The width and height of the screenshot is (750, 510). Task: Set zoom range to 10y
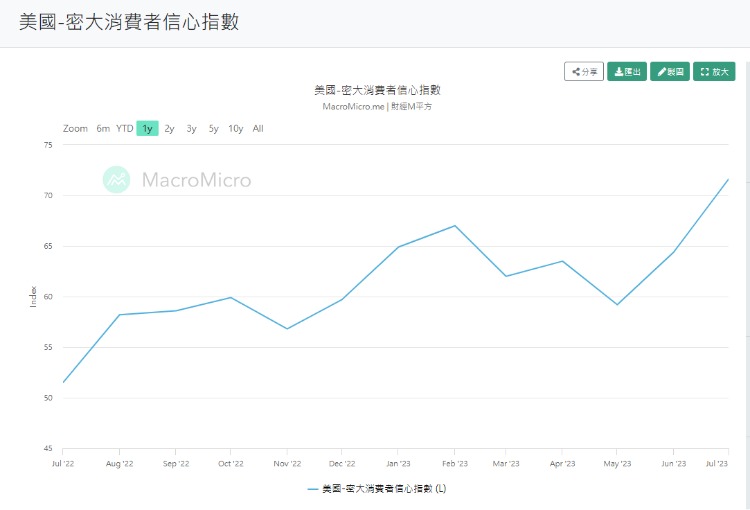tap(235, 128)
